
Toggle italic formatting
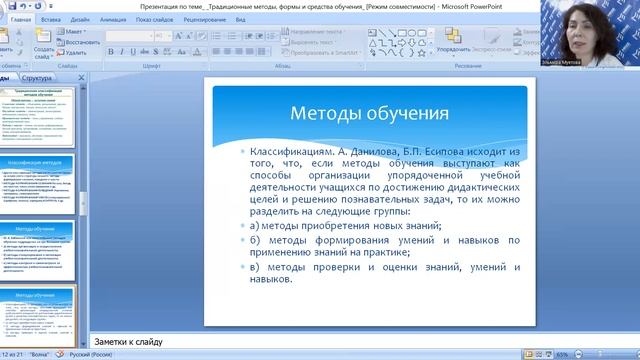122,52
